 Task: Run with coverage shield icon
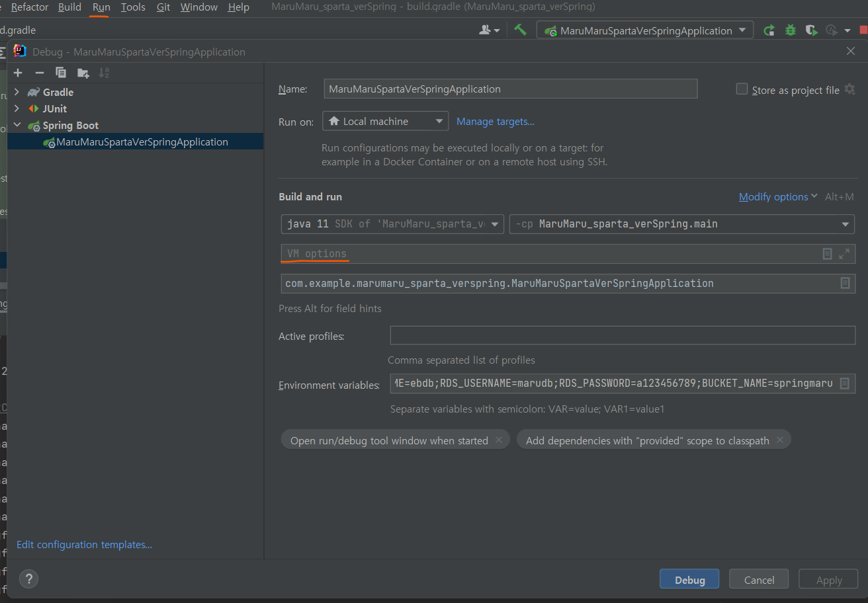[811, 30]
